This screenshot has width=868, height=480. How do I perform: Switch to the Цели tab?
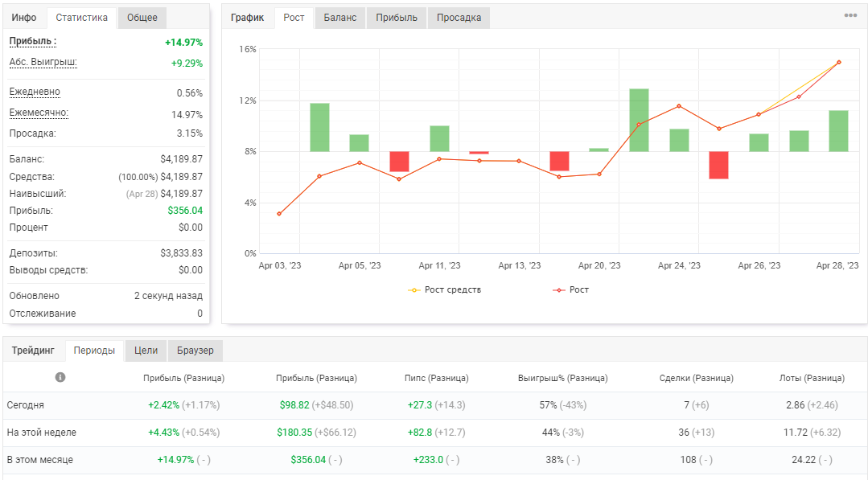pyautogui.click(x=146, y=351)
